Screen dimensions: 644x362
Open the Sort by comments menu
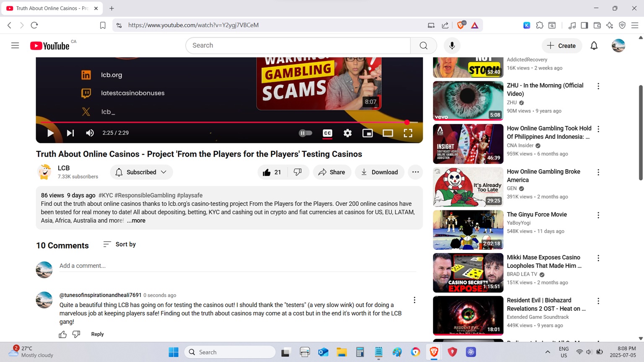tap(119, 244)
